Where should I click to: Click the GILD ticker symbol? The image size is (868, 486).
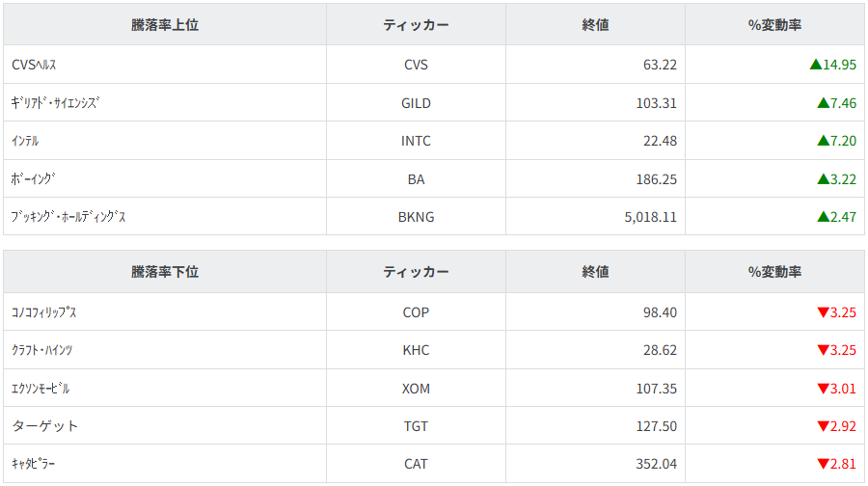click(416, 103)
